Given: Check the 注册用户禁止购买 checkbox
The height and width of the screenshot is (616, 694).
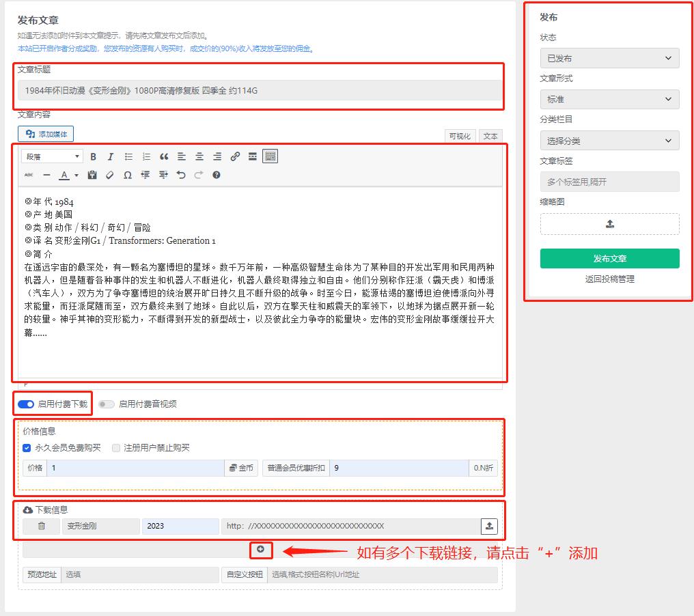Looking at the screenshot, I should pyautogui.click(x=116, y=448).
